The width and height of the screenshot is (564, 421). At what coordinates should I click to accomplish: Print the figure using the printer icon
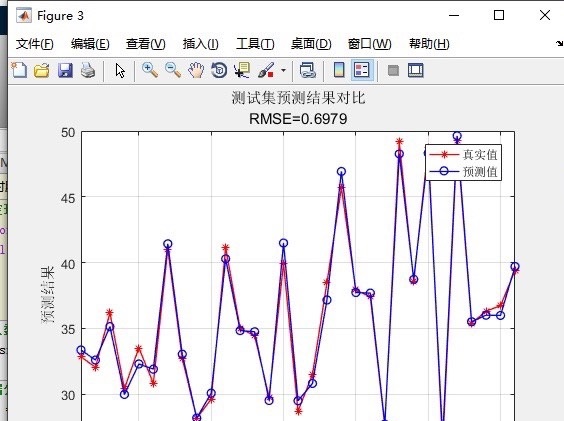pos(88,70)
